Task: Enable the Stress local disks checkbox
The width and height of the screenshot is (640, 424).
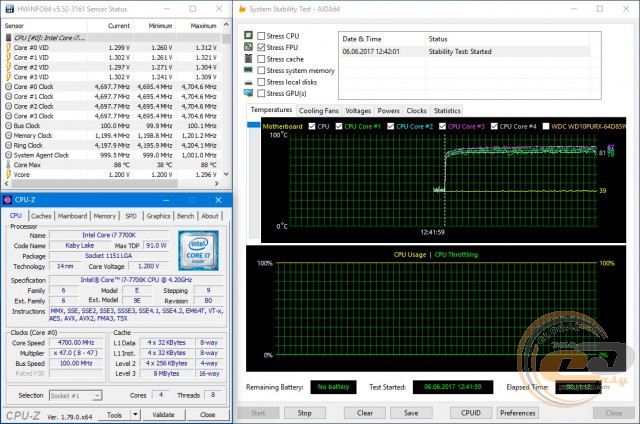Action: 261,82
